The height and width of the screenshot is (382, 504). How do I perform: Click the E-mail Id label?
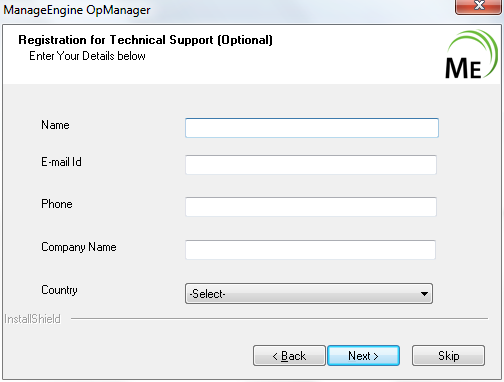61,162
